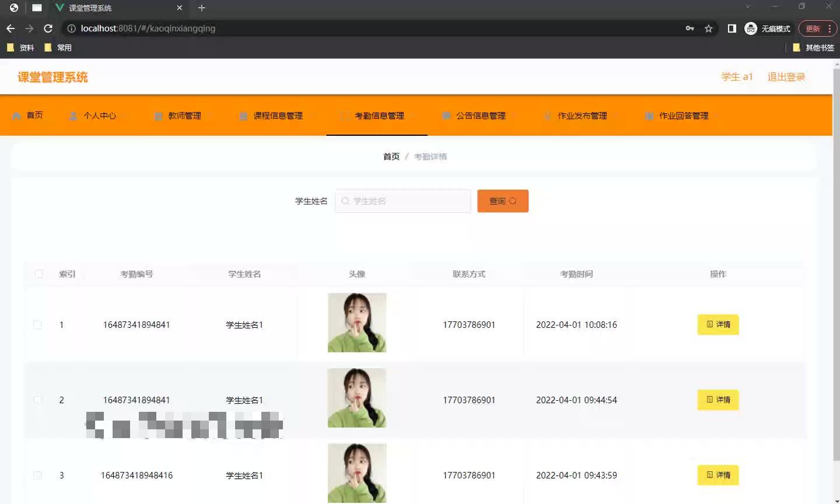This screenshot has height=504, width=840.
Task: Click the bookmark star in address bar
Action: click(708, 28)
